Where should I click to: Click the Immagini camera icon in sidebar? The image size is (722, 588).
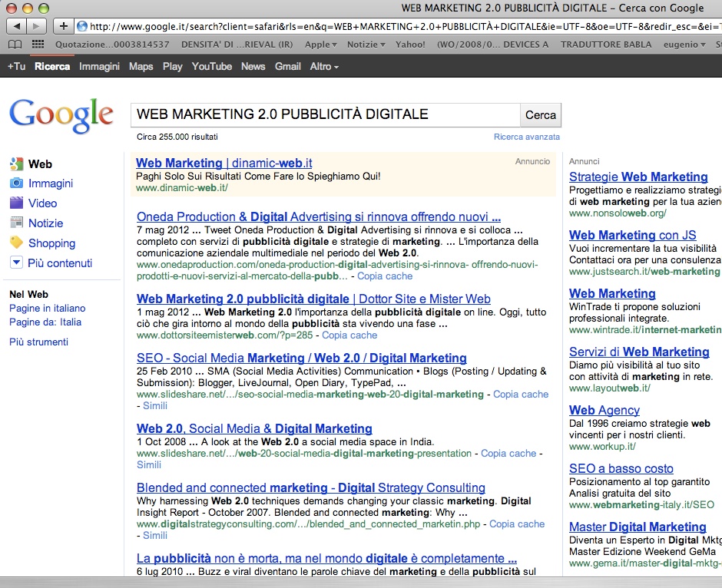17,183
